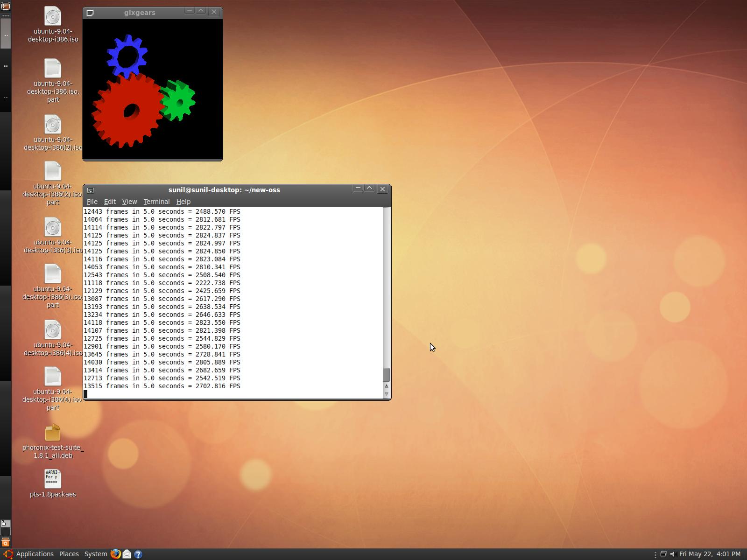
Task: Open the View menu in terminal
Action: coord(129,202)
